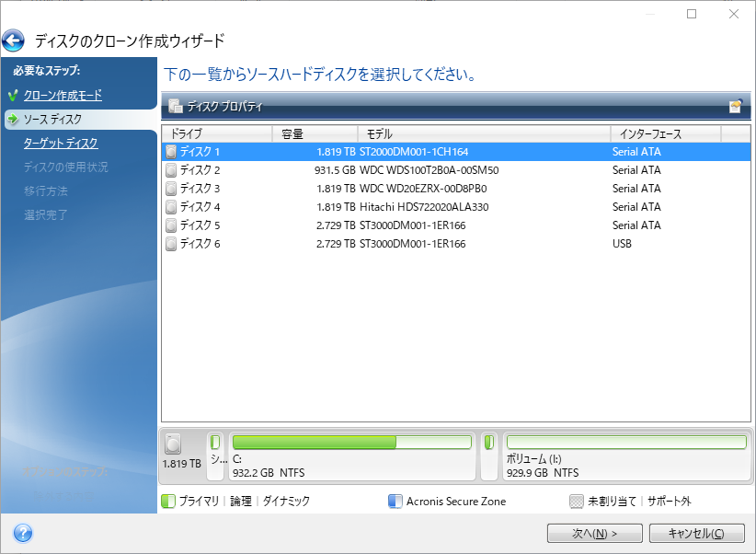The image size is (756, 554).
Task: Click the small partition between C: and I:
Action: pos(489,456)
